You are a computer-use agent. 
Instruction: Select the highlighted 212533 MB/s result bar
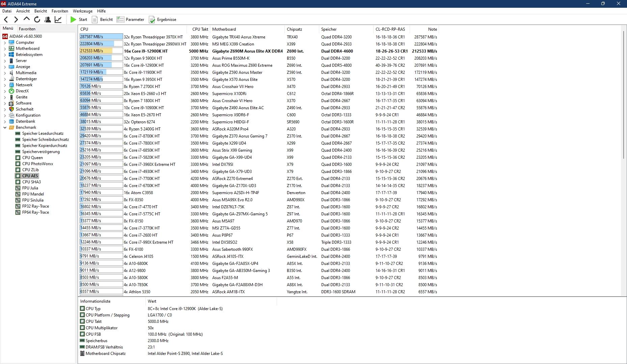coord(101,51)
